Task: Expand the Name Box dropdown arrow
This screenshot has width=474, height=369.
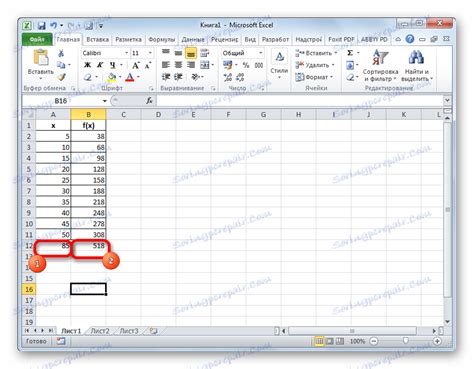Action: (105, 101)
